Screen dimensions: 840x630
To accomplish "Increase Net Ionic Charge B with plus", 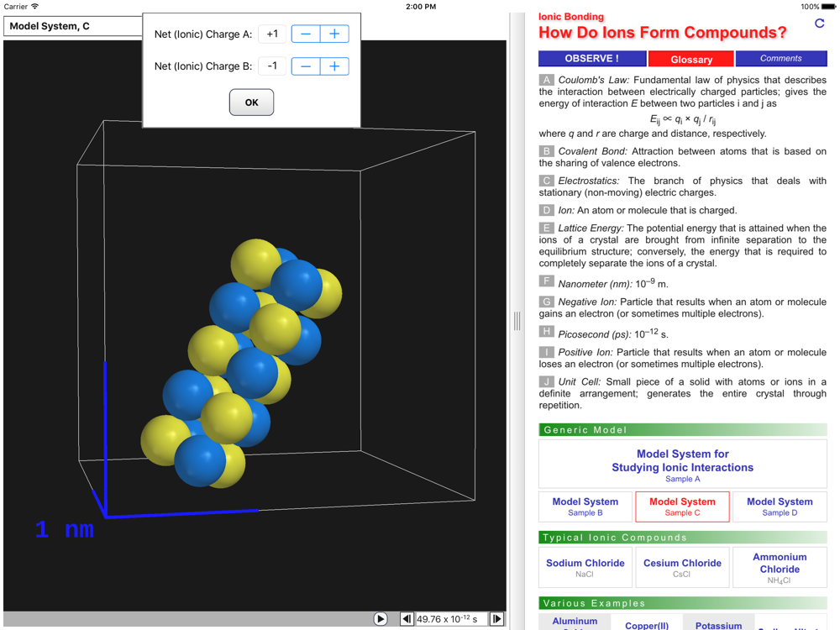I will [335, 66].
